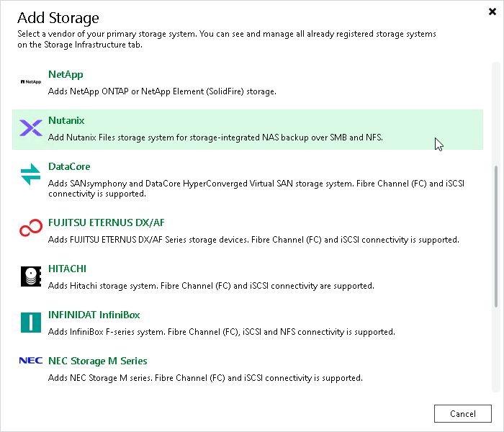The height and width of the screenshot is (432, 504).
Task: Click the Nutanix Files description text
Action: click(215, 138)
